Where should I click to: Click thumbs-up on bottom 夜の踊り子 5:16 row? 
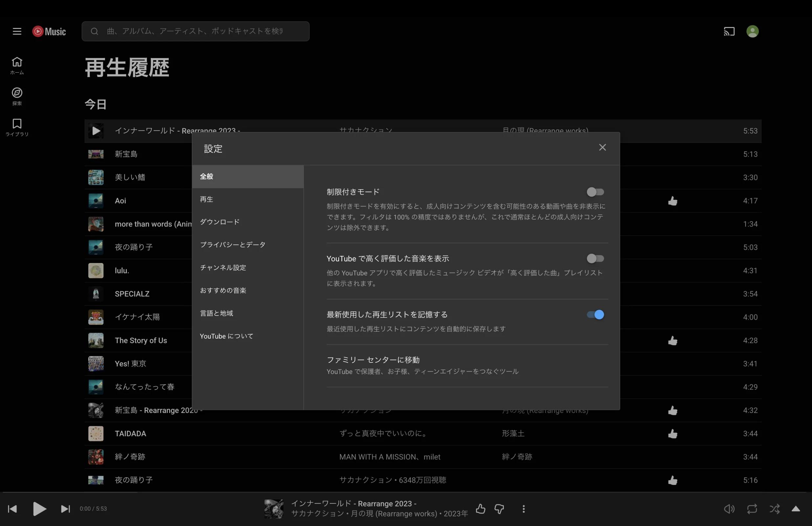coord(672,480)
